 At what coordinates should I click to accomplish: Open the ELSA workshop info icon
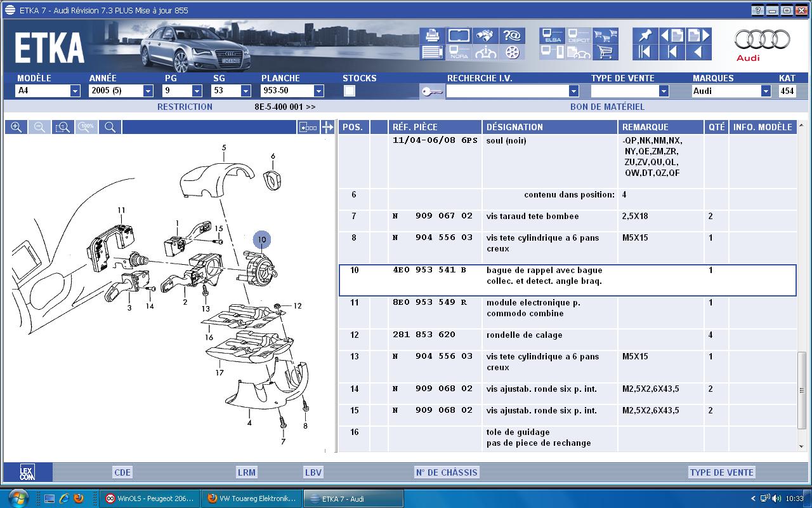click(552, 36)
